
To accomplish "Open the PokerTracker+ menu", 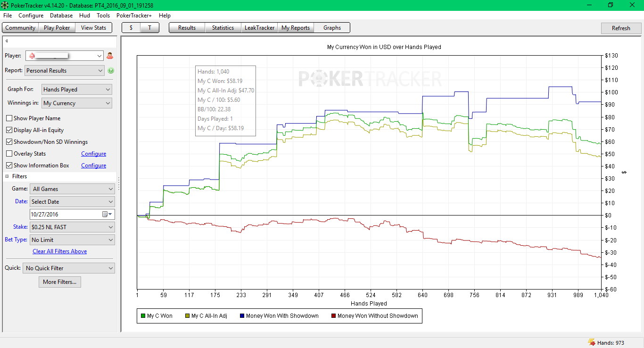I will [135, 16].
